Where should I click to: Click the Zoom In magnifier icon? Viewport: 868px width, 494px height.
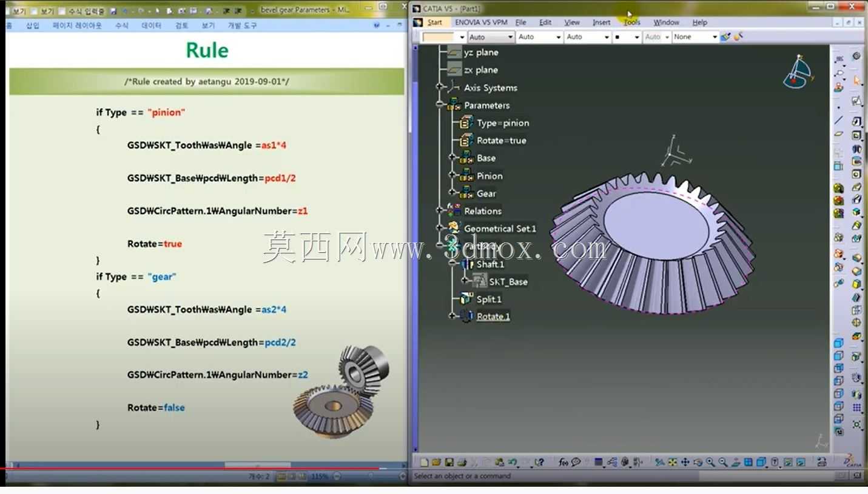point(710,462)
